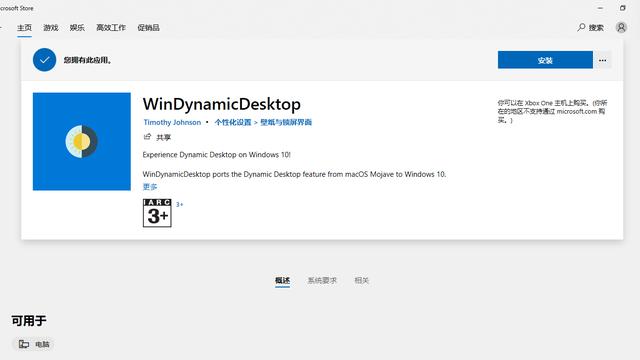Expand description with 更多 link

[150, 187]
